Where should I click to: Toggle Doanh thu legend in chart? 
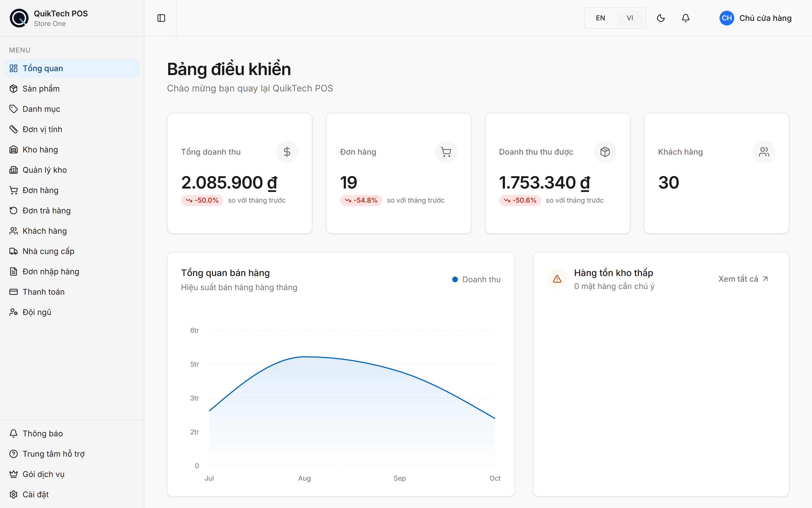[476, 279]
